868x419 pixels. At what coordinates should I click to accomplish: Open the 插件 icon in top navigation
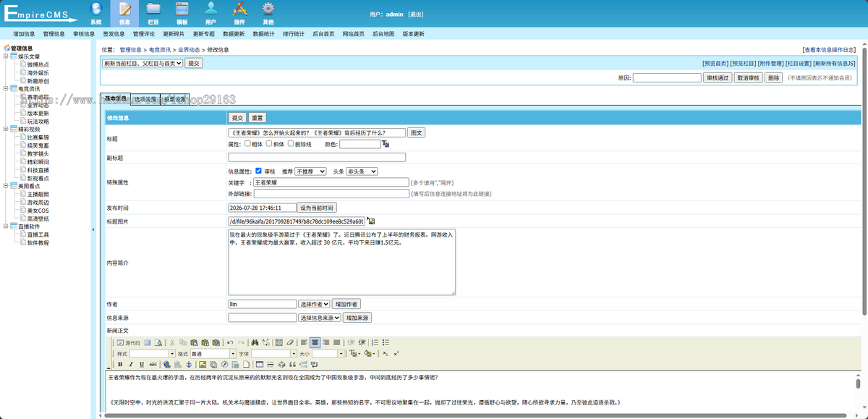tap(239, 12)
